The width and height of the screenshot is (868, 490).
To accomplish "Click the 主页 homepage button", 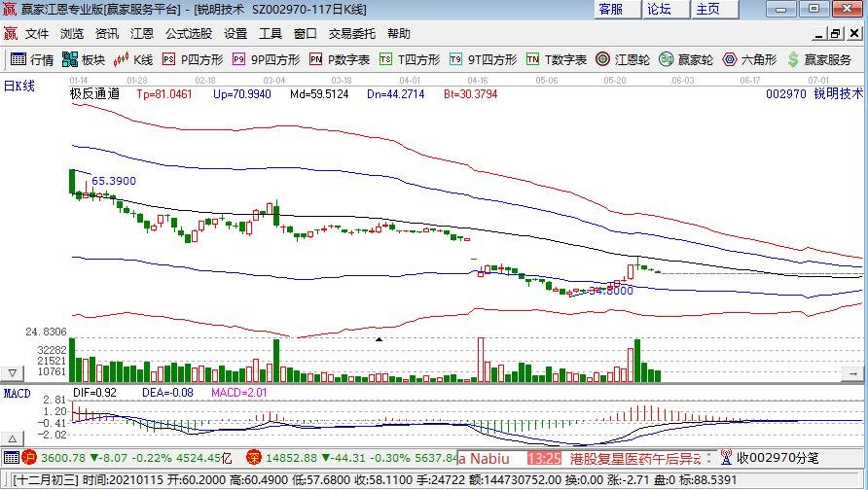I will 714,10.
